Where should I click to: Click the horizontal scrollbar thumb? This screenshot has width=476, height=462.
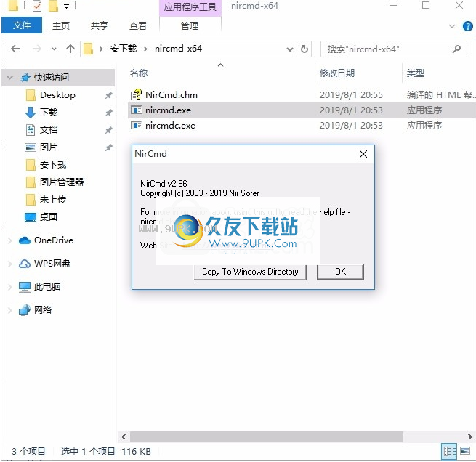point(267,437)
